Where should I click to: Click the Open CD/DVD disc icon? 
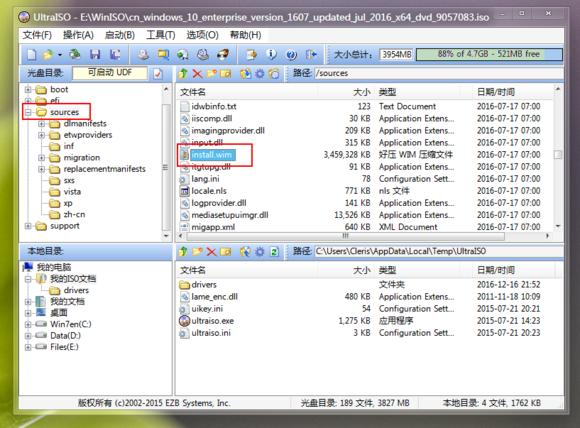75,54
